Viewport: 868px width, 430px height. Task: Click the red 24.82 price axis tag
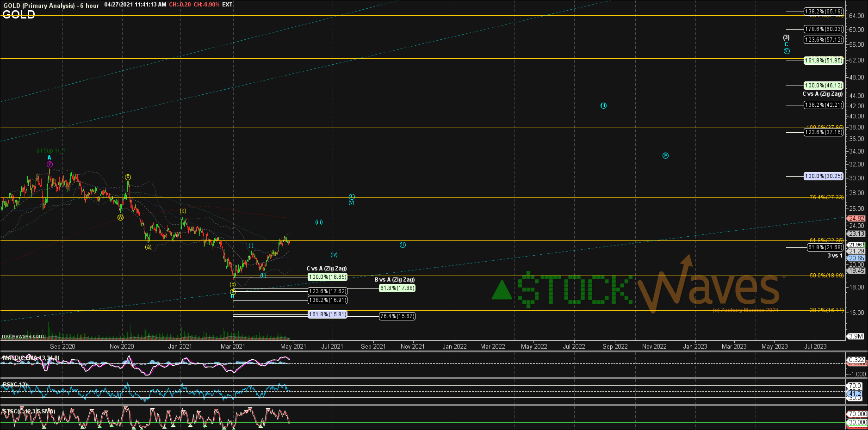coord(856,218)
